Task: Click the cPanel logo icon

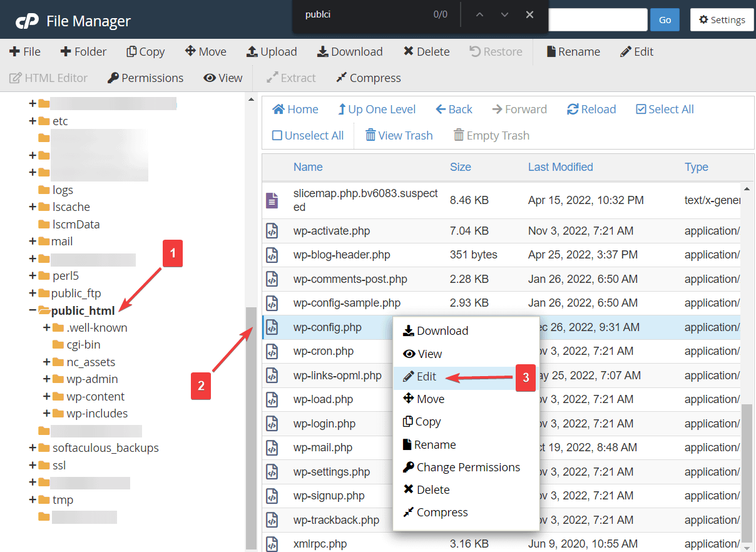Action: click(27, 21)
